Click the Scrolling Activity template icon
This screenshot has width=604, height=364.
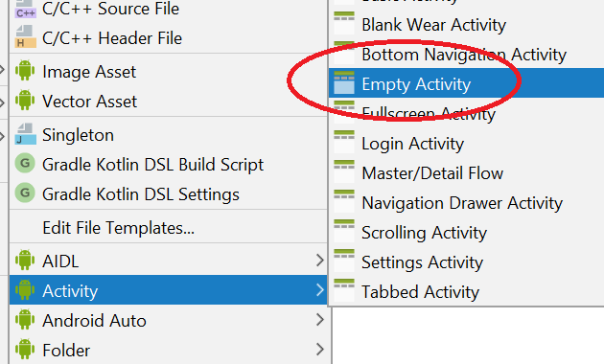click(344, 231)
